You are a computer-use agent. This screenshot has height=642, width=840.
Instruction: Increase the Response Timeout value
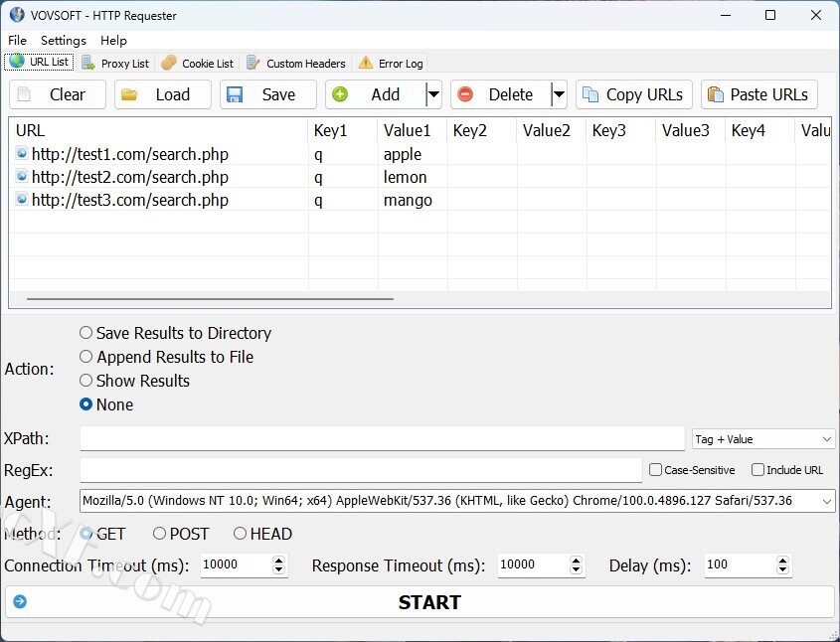coord(576,561)
